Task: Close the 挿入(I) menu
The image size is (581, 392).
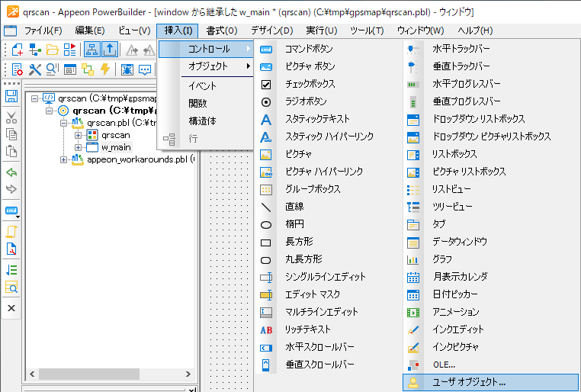Action: coord(178,31)
